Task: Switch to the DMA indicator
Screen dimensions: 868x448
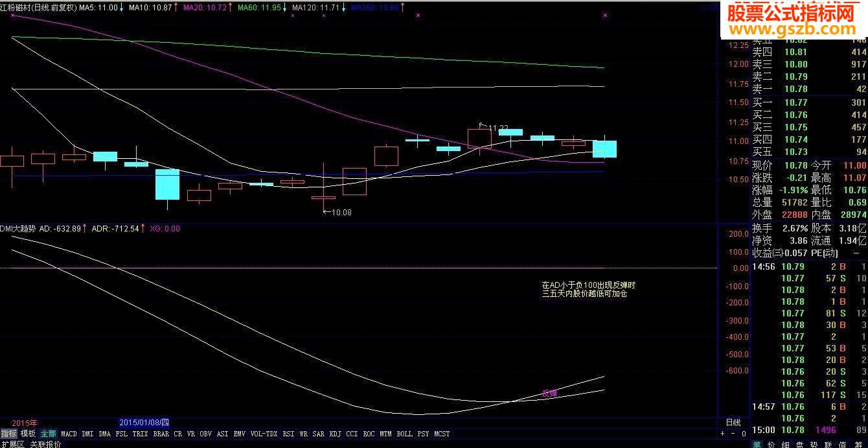Action: (x=105, y=434)
